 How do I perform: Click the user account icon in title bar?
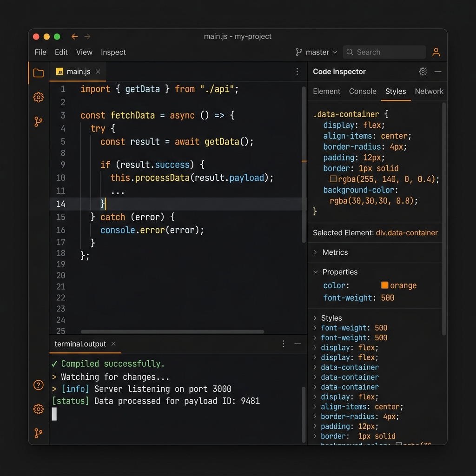(x=436, y=52)
